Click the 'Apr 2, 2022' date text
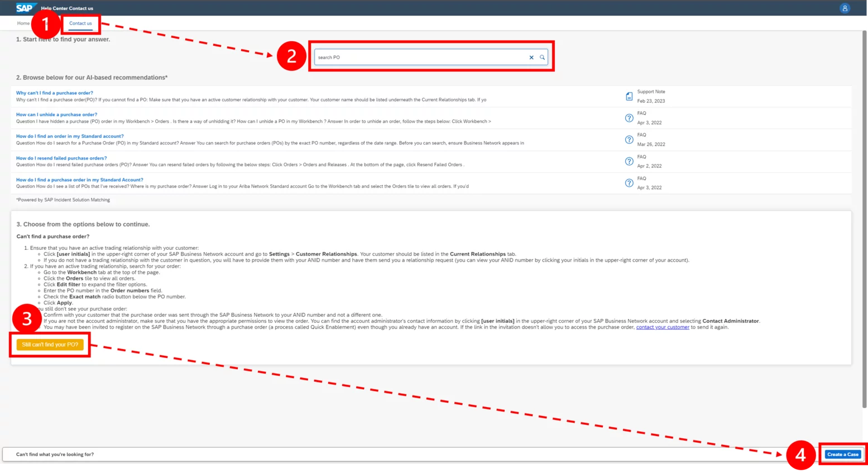This screenshot has height=474, width=868. pyautogui.click(x=649, y=166)
